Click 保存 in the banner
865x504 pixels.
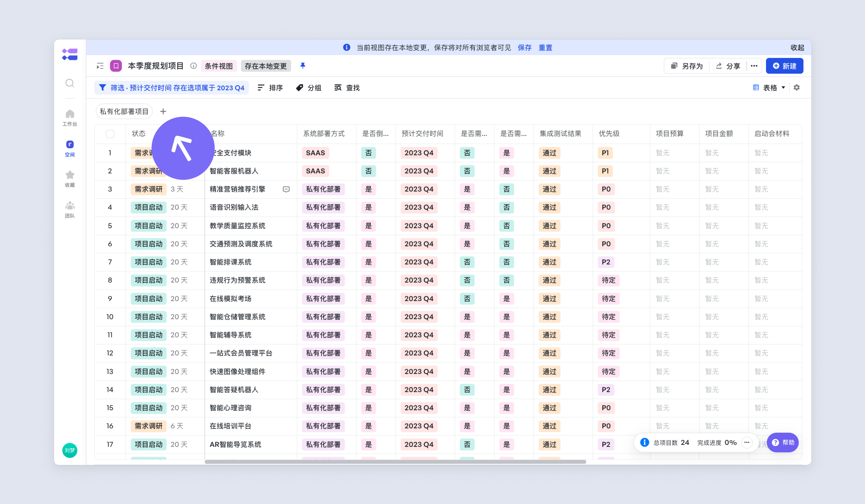click(524, 48)
